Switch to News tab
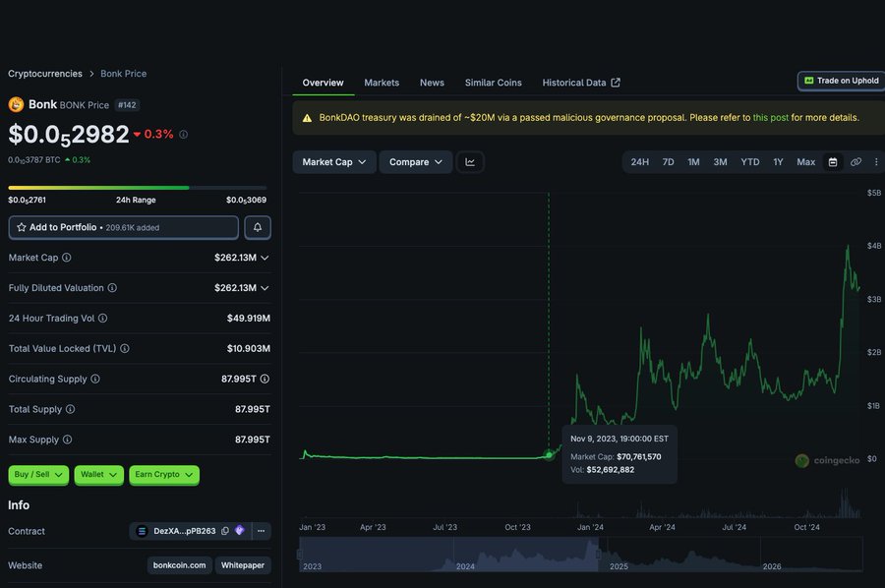Screen dimensions: 885x588 click(x=432, y=83)
